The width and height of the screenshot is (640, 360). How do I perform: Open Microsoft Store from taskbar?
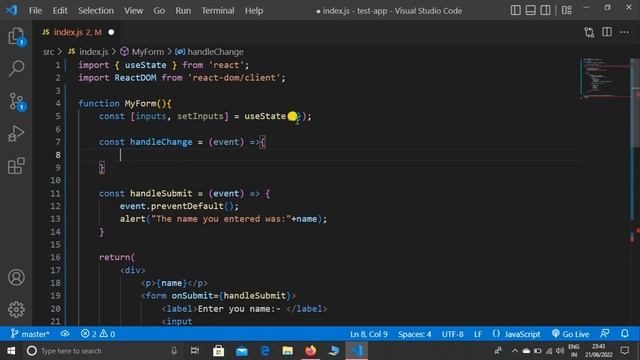click(218, 351)
